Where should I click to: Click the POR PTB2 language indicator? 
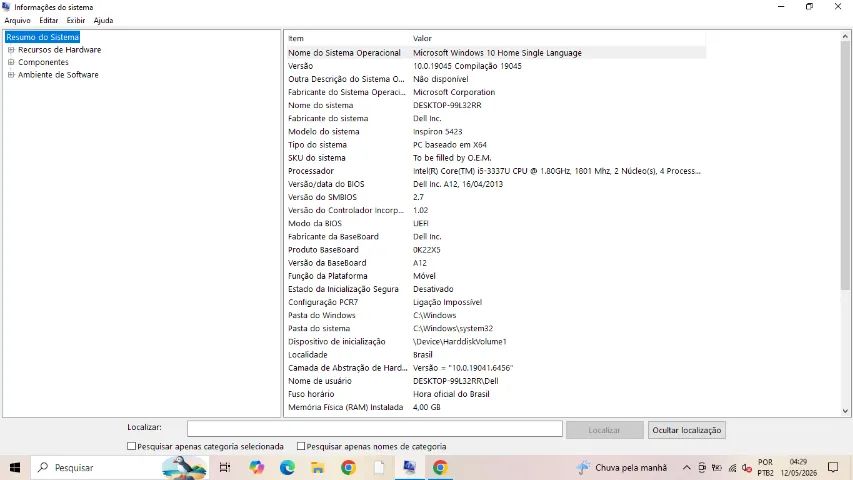[x=765, y=467]
